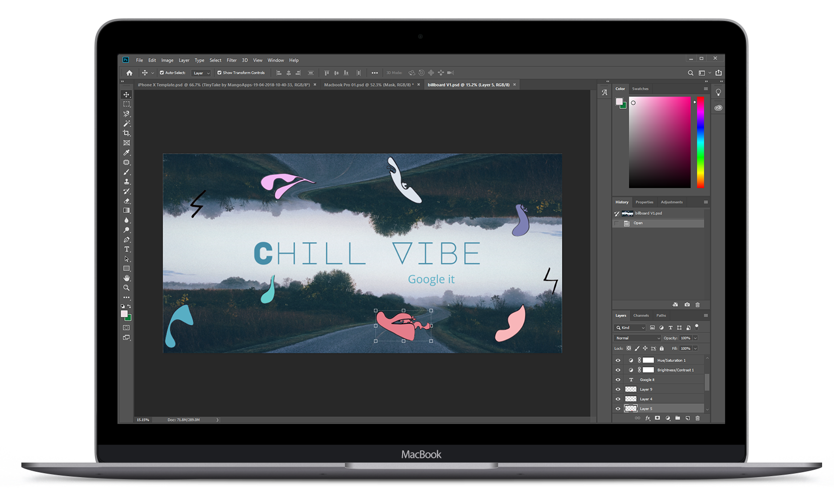The height and width of the screenshot is (504, 834).
Task: Activate the Hand tool
Action: [x=127, y=278]
